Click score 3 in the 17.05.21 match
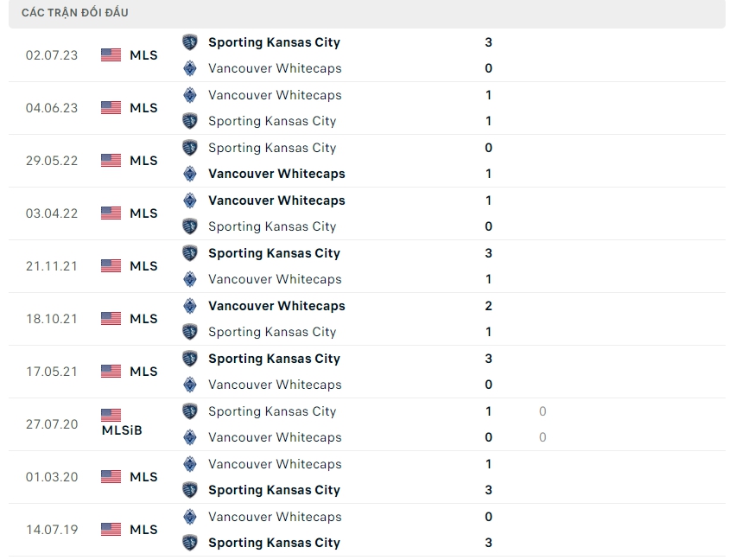Image resolution: width=736 pixels, height=560 pixels. (489, 359)
